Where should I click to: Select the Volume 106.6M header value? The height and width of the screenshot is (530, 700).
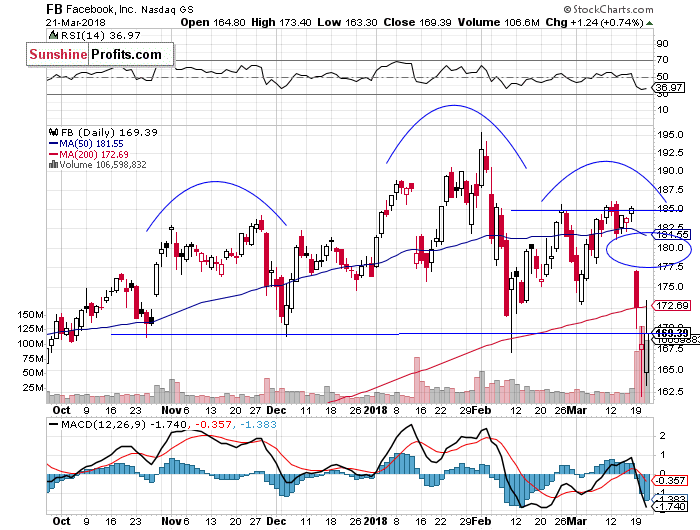(498, 22)
